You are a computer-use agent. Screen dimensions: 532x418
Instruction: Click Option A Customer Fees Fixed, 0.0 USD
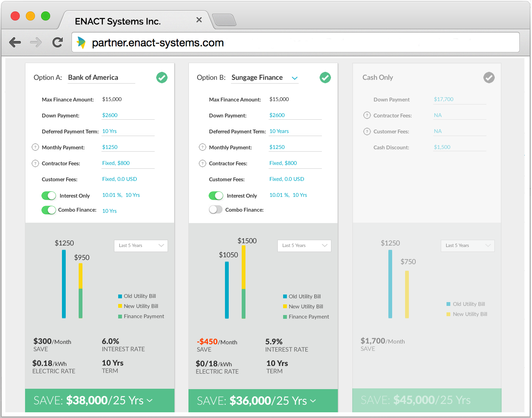120,179
